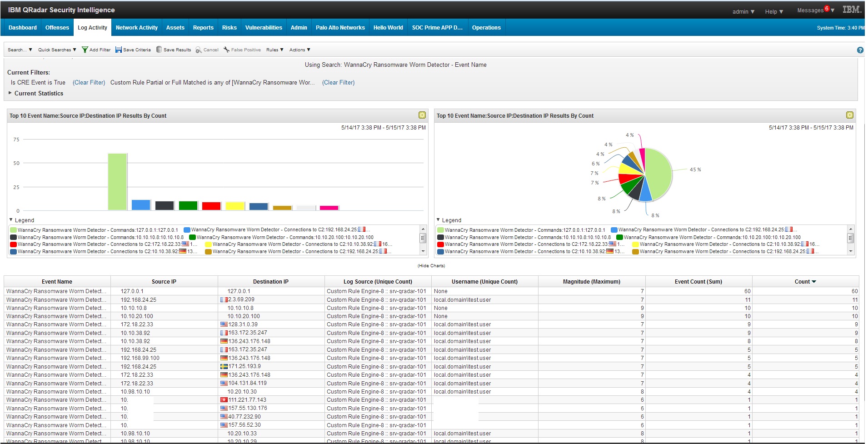Switch to the Offenses tab
This screenshot has width=868, height=444.
point(57,28)
